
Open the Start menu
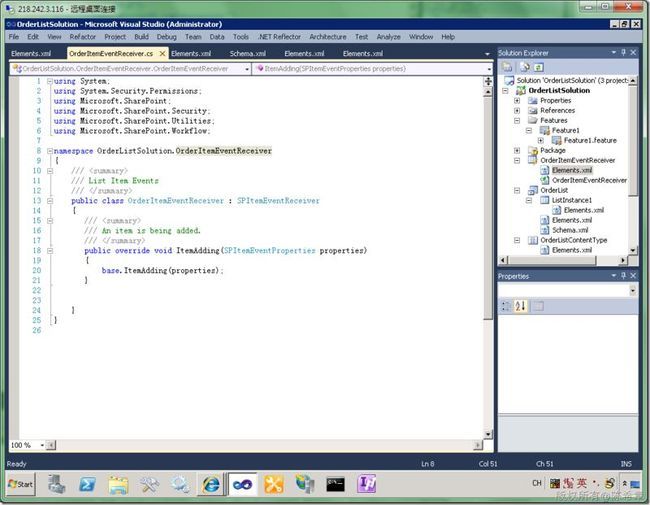[21, 484]
